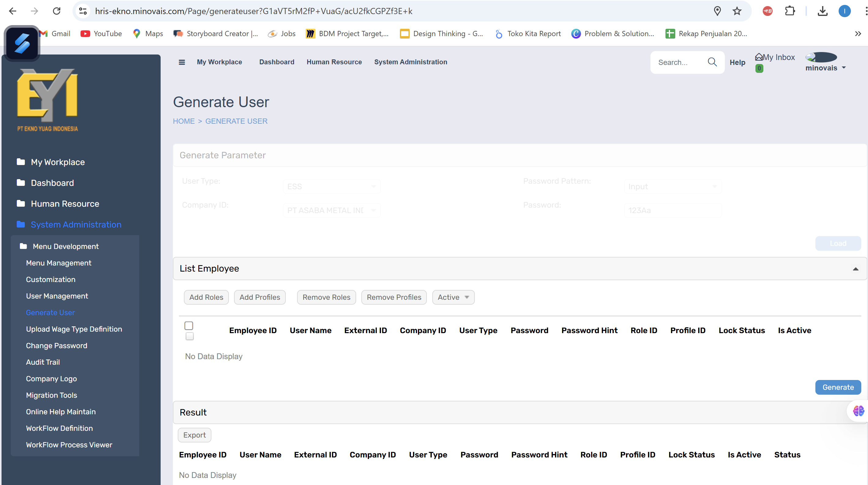The image size is (868, 485).
Task: Open Design Thinking bookmark
Action: [441, 34]
